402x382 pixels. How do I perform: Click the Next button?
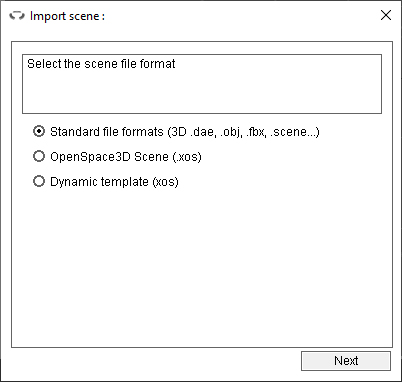click(x=346, y=361)
